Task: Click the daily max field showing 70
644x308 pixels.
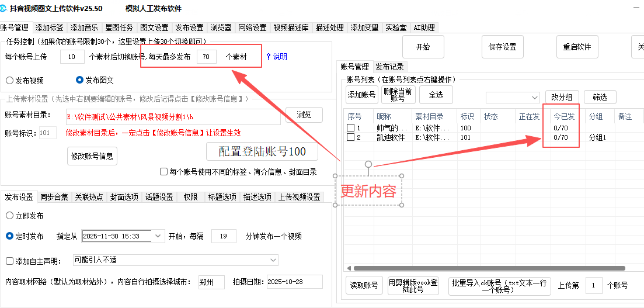Action: pos(207,57)
